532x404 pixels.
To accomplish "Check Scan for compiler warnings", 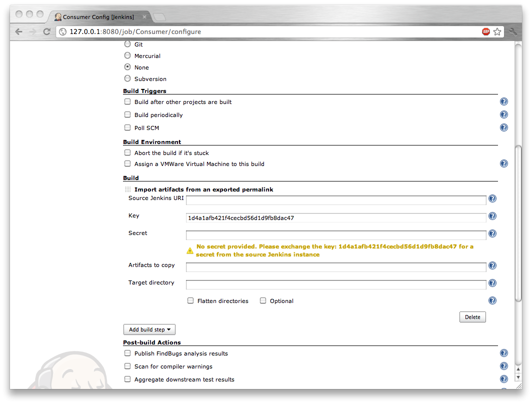I will (x=127, y=366).
